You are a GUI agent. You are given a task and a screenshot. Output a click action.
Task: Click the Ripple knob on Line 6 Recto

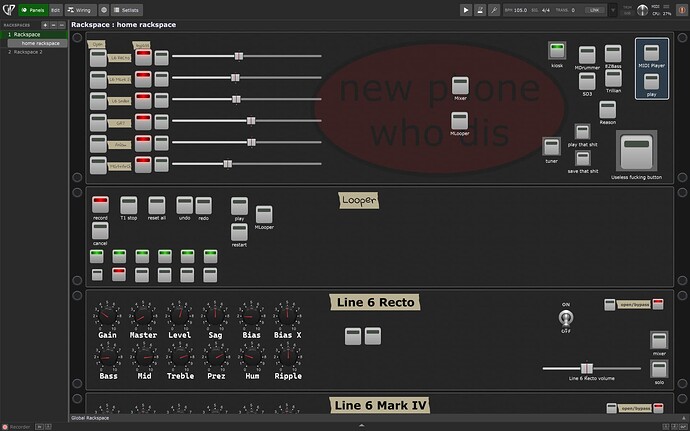tap(288, 356)
